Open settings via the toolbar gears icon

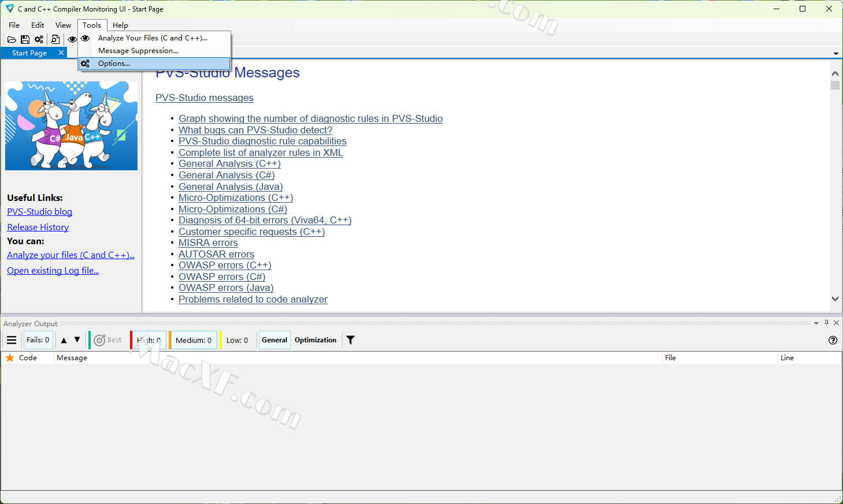39,39
